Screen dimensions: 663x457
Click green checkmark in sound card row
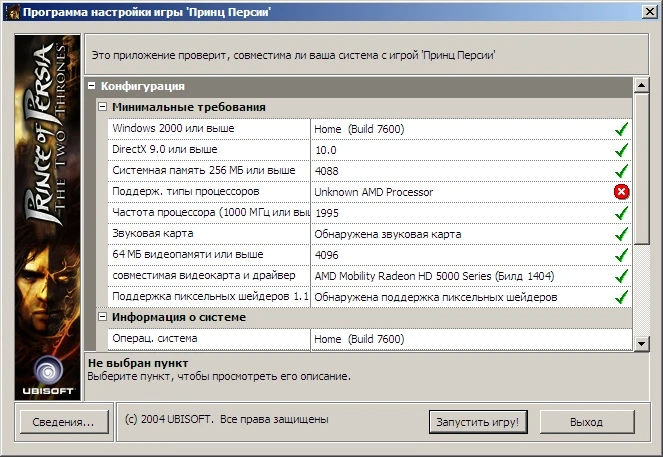click(621, 234)
